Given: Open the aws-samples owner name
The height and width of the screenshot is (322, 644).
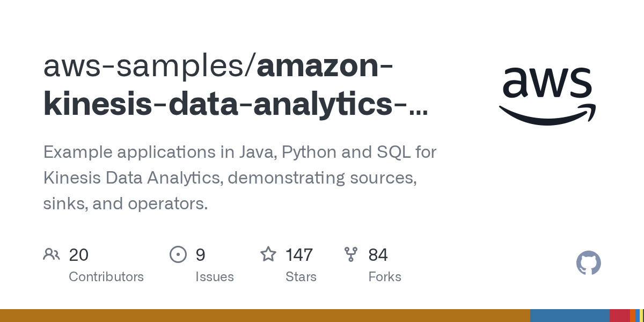Looking at the screenshot, I should pyautogui.click(x=145, y=66).
